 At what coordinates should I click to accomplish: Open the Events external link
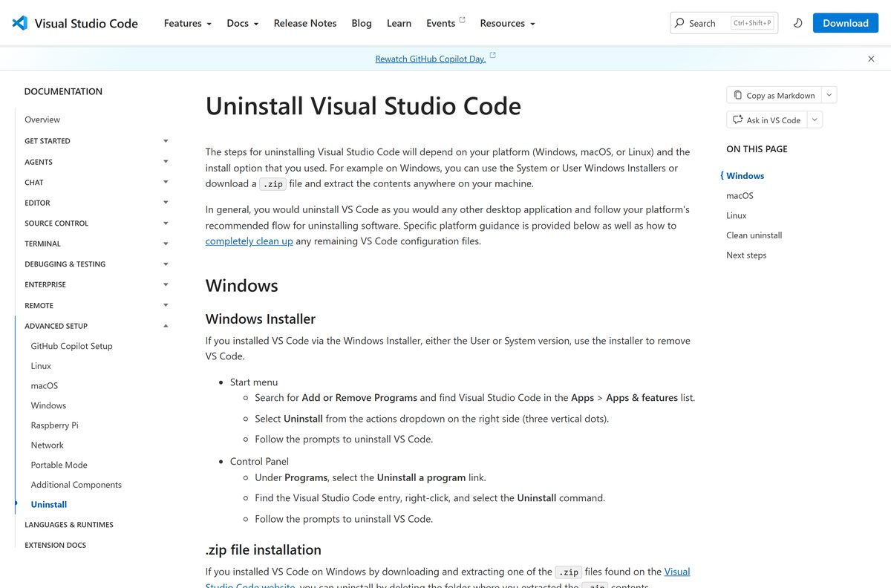(446, 23)
